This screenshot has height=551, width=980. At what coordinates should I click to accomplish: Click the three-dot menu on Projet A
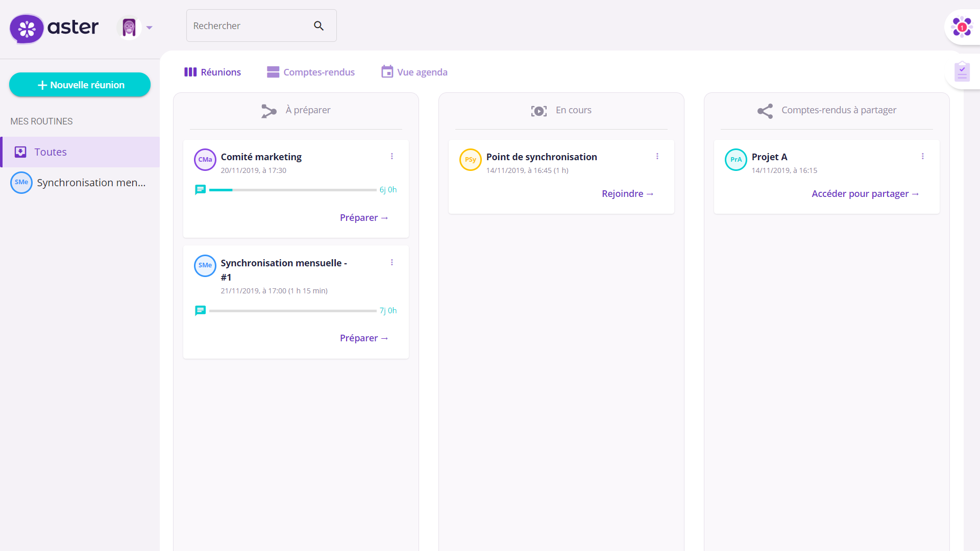(x=923, y=156)
